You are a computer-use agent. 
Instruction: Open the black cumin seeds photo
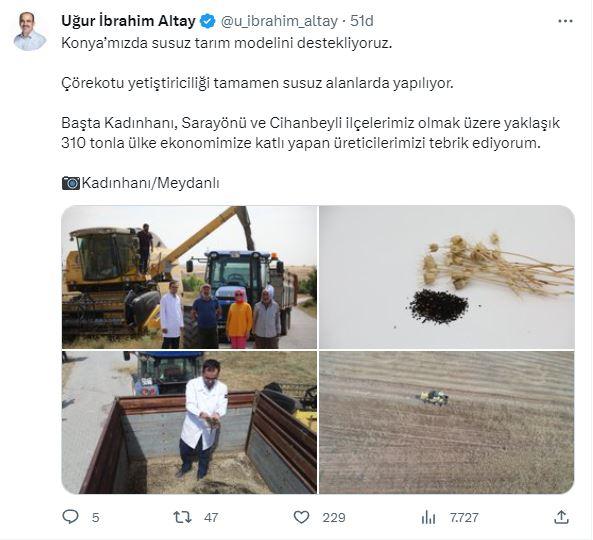click(447, 277)
